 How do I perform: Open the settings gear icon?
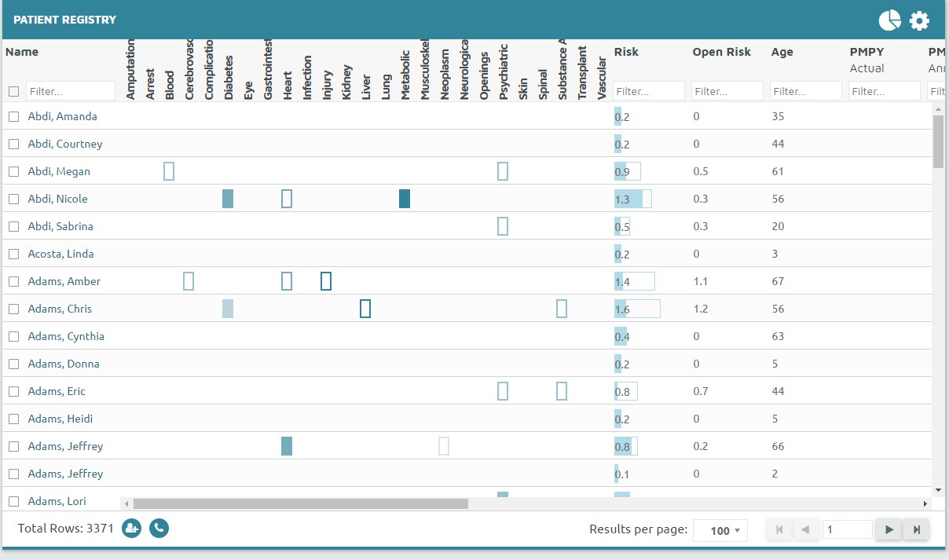tap(919, 20)
